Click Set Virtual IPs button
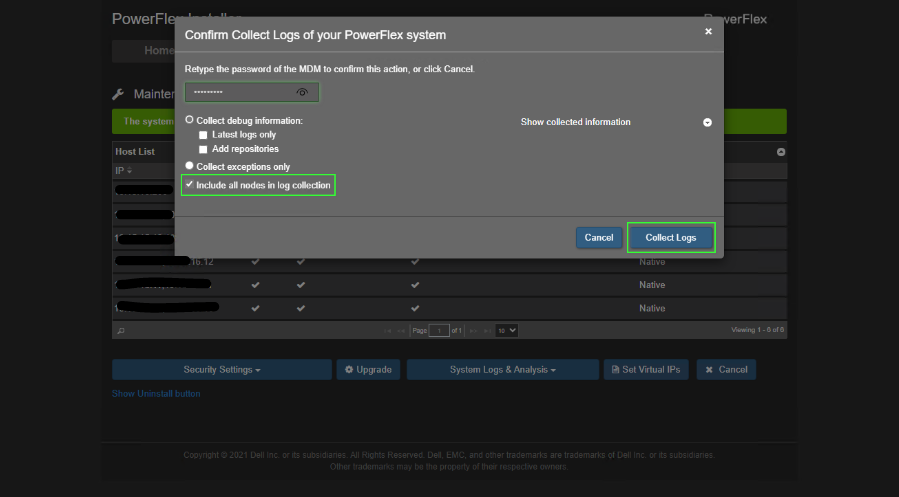 [x=646, y=370]
